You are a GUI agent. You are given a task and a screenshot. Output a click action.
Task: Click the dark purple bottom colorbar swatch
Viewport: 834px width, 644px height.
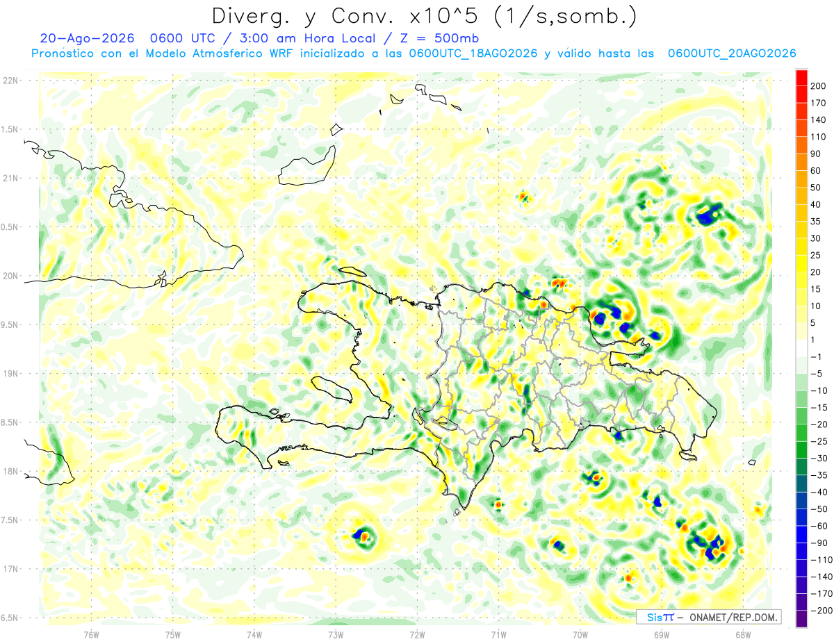pos(801,618)
